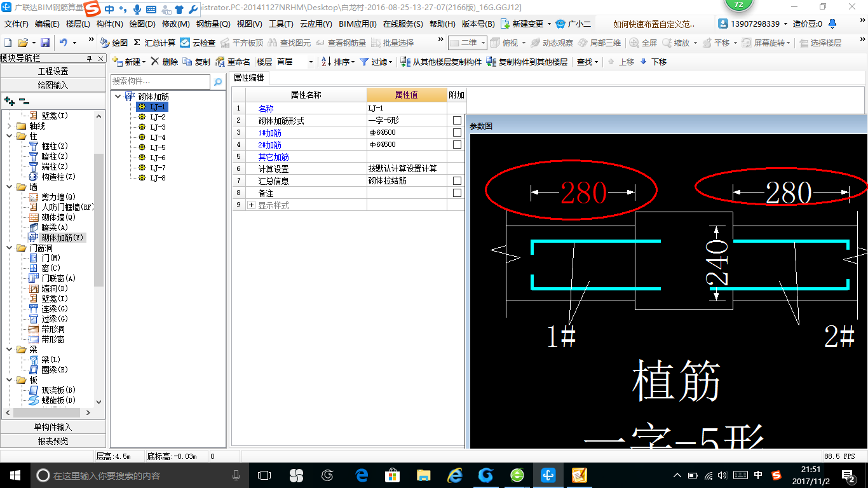Screen dimensions: 868x488
Task: Click 新建 to create a new component
Action: coord(129,62)
